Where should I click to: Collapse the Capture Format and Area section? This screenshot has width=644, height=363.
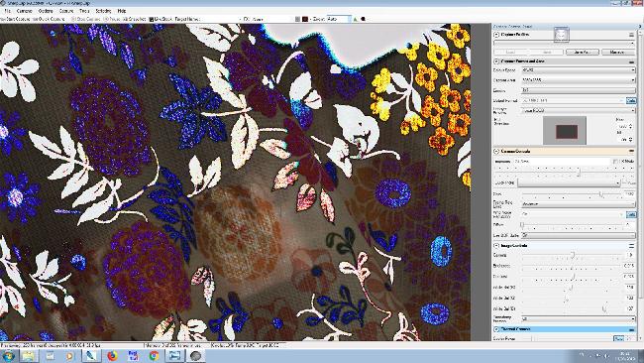(x=496, y=61)
